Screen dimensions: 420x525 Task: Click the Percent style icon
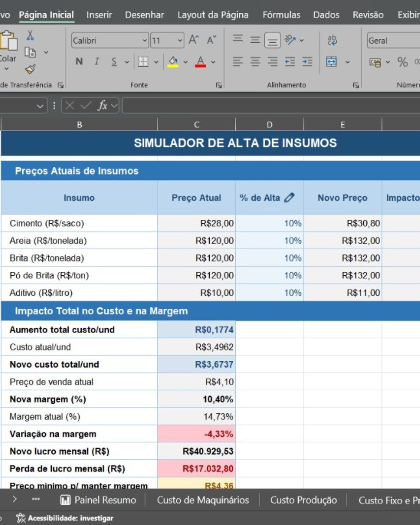(x=402, y=62)
